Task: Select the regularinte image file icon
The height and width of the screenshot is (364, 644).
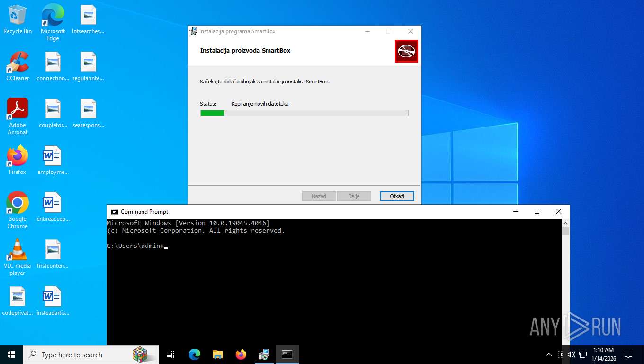Action: (88, 66)
